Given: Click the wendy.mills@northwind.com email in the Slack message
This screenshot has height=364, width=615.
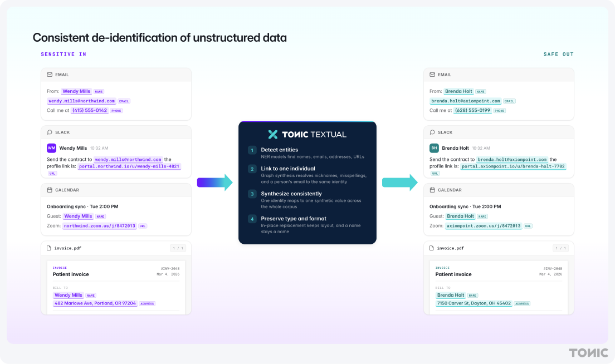Looking at the screenshot, I should pyautogui.click(x=128, y=160).
